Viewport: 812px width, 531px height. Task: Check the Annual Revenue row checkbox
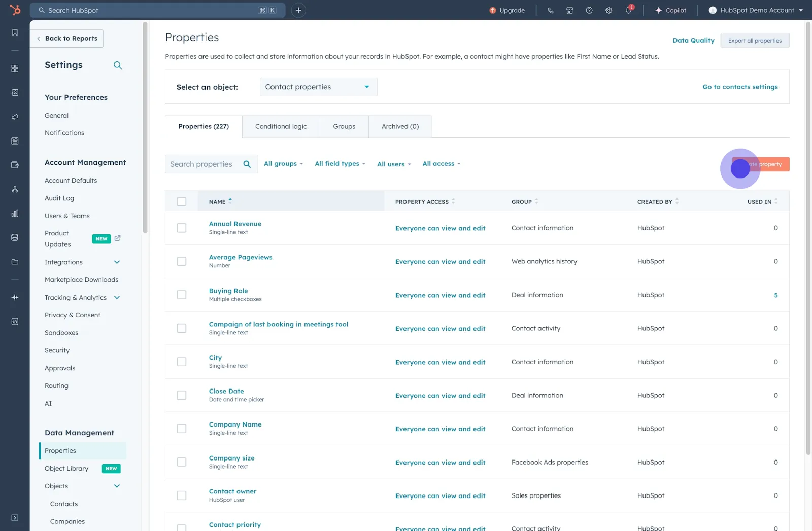182,228
